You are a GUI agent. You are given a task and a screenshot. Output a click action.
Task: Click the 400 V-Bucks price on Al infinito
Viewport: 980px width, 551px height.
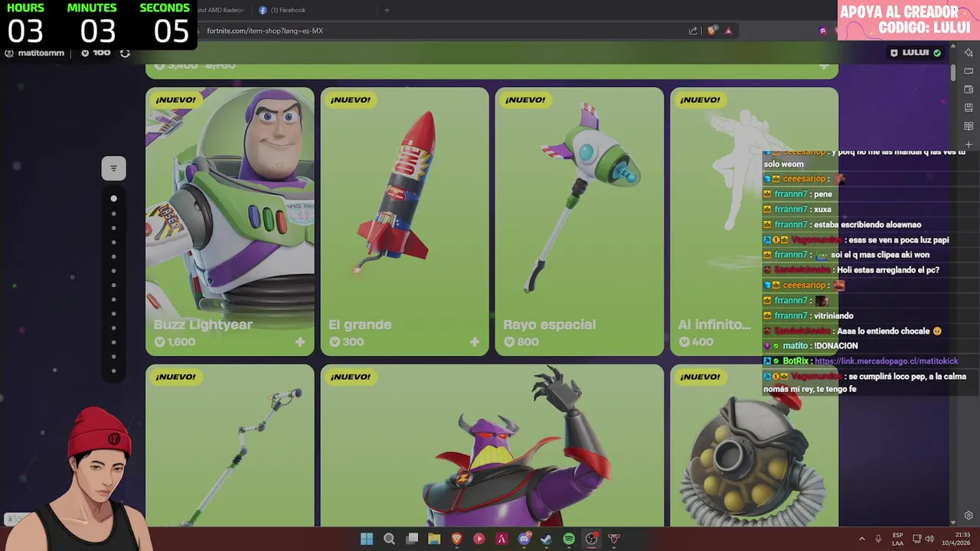point(696,342)
